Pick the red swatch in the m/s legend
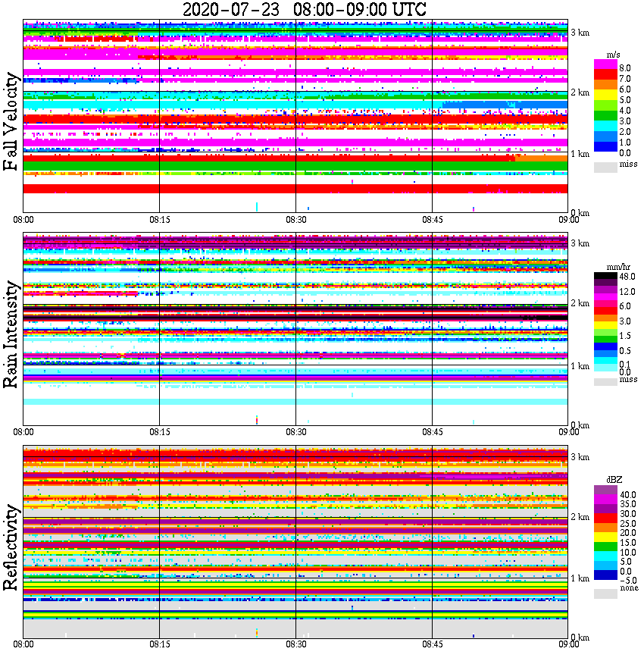 pos(605,75)
